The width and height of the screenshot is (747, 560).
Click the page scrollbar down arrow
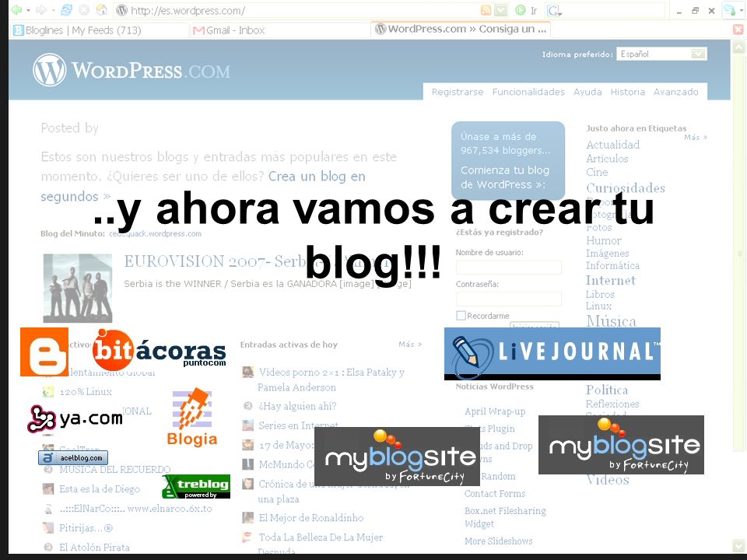pyautogui.click(x=738, y=545)
